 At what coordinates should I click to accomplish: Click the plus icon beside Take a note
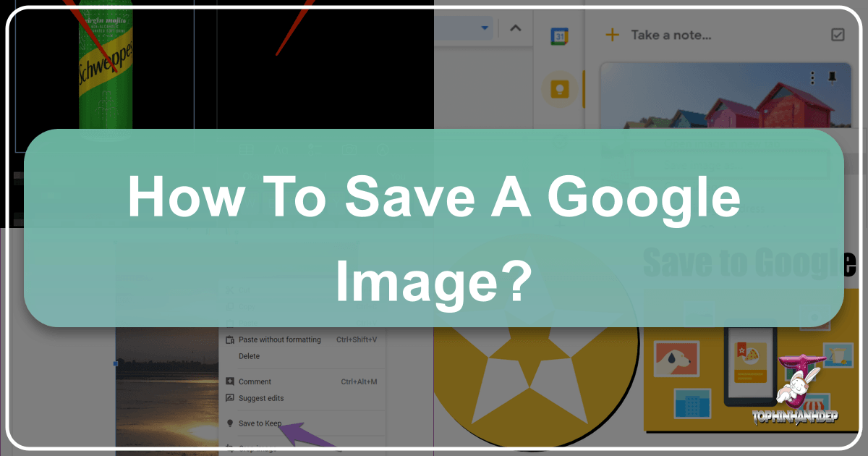[613, 35]
